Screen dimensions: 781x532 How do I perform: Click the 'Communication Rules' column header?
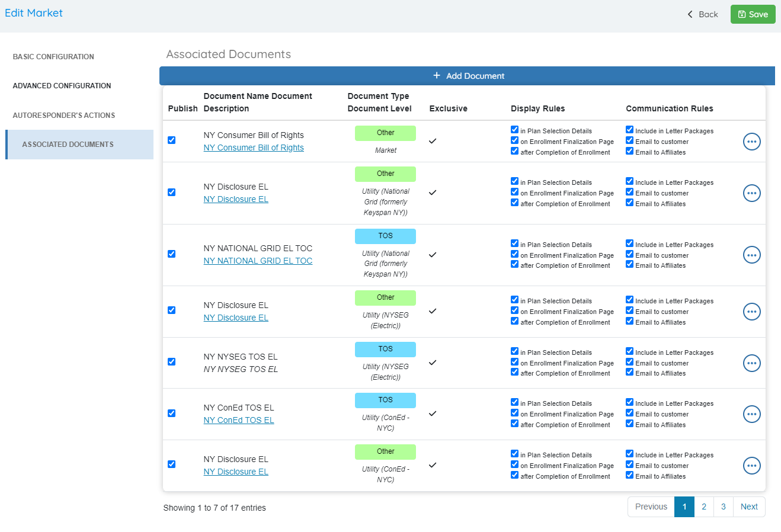tap(670, 108)
